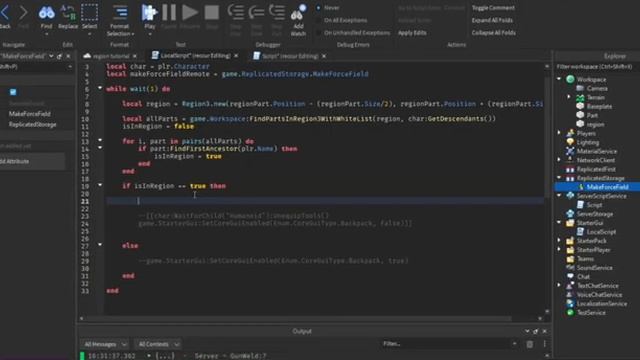The width and height of the screenshot is (640, 360).
Task: Click the StarterPlayer icon
Action: pyautogui.click(x=570, y=250)
